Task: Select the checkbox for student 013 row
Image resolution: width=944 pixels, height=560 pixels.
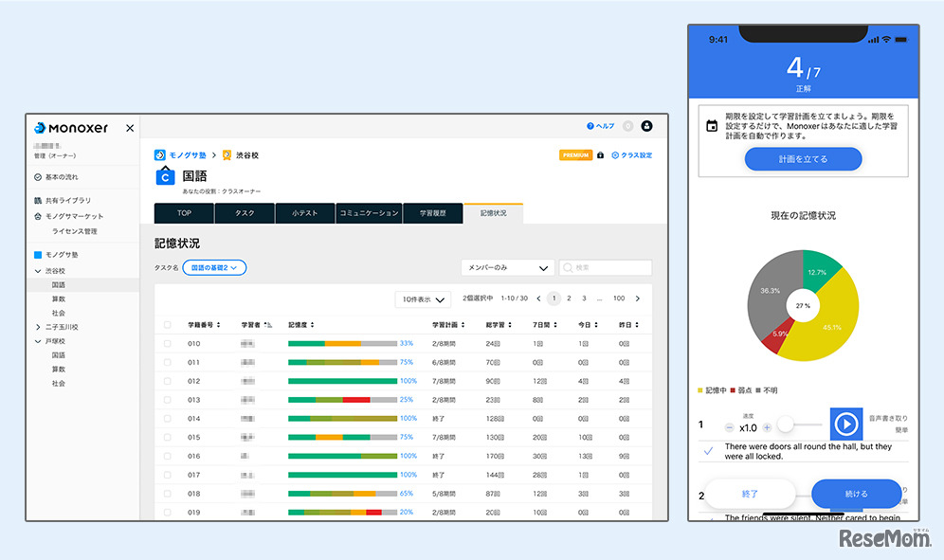Action: [168, 400]
